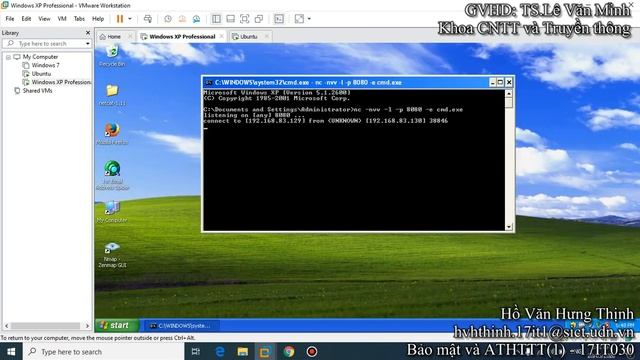Screen dimensions: 640x360
Task: Open the File menu
Action: pyautogui.click(x=10, y=19)
